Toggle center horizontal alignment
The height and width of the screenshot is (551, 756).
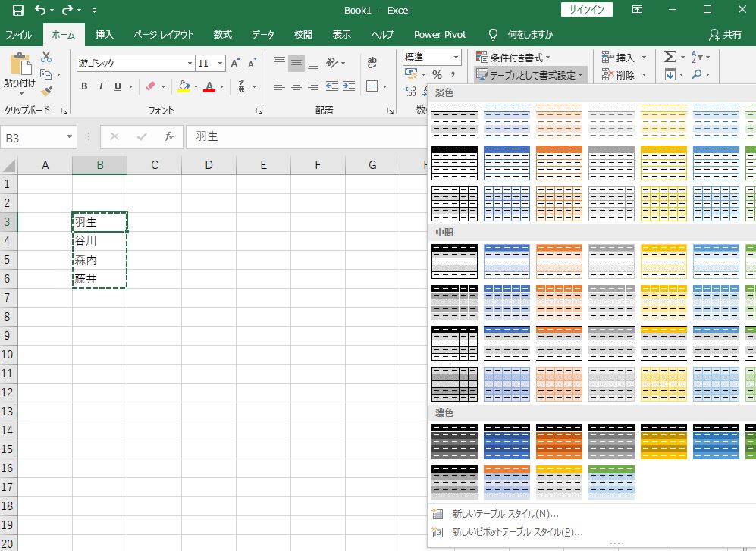pyautogui.click(x=296, y=86)
